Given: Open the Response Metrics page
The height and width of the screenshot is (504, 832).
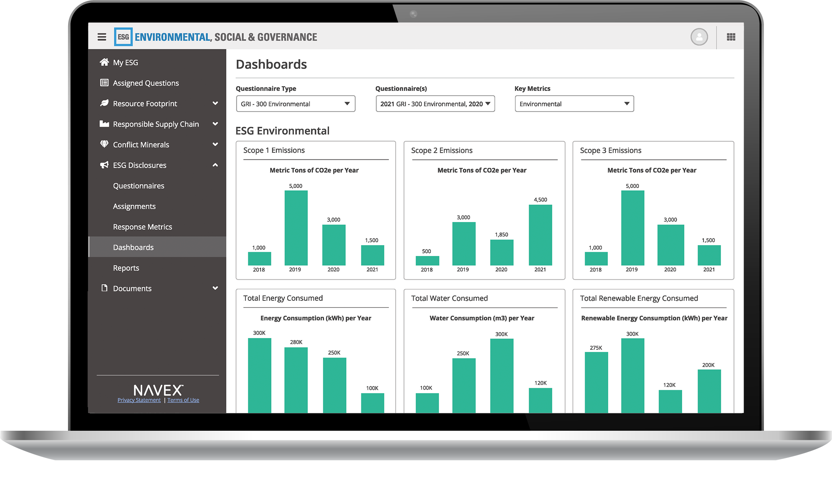Looking at the screenshot, I should pos(142,226).
